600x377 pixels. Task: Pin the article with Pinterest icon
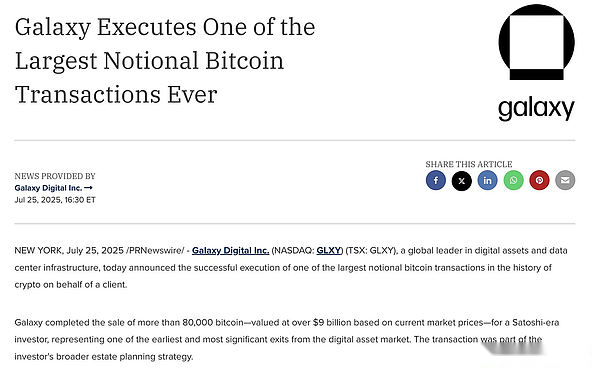click(539, 180)
